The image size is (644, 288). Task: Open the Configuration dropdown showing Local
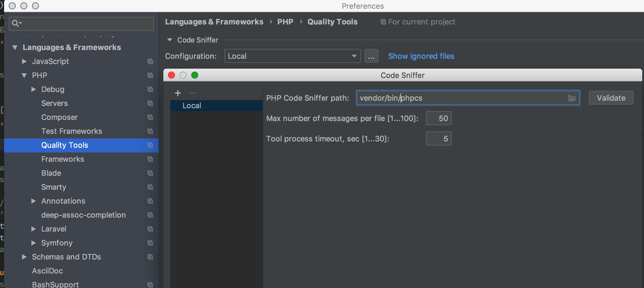[292, 56]
